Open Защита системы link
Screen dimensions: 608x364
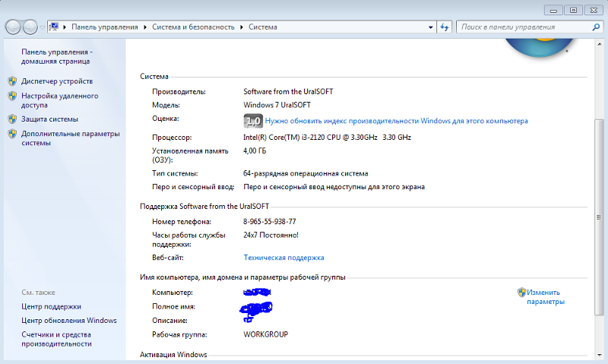pyautogui.click(x=49, y=119)
